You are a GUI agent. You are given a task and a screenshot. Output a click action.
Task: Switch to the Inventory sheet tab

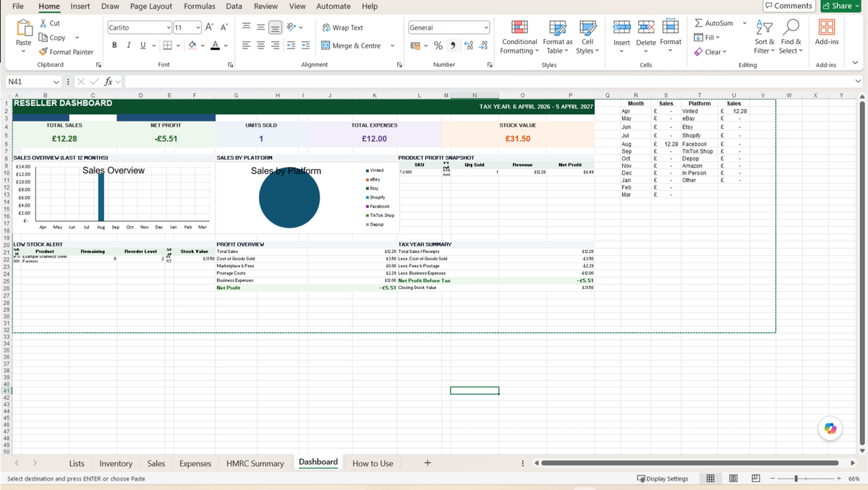coord(116,463)
